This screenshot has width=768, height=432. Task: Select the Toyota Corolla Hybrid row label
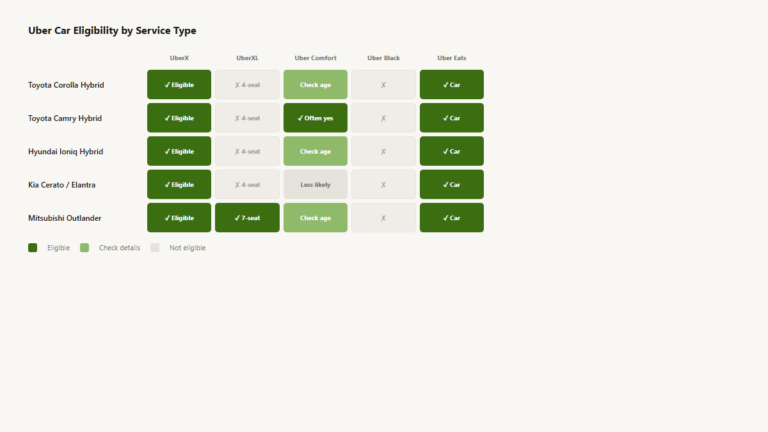click(x=66, y=85)
